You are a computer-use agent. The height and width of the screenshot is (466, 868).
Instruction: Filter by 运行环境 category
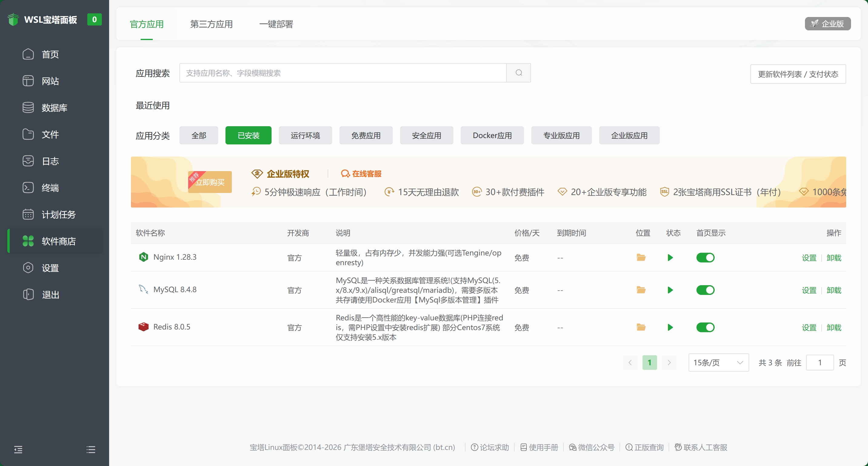click(x=305, y=135)
